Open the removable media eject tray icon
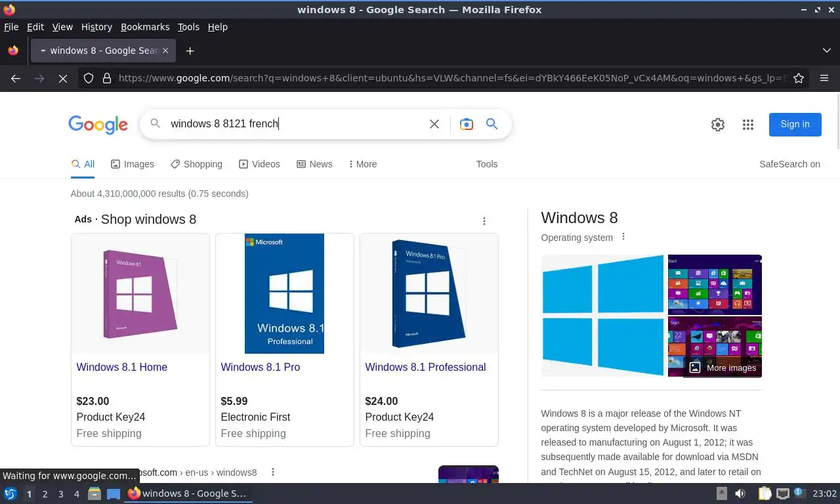 tap(722, 493)
